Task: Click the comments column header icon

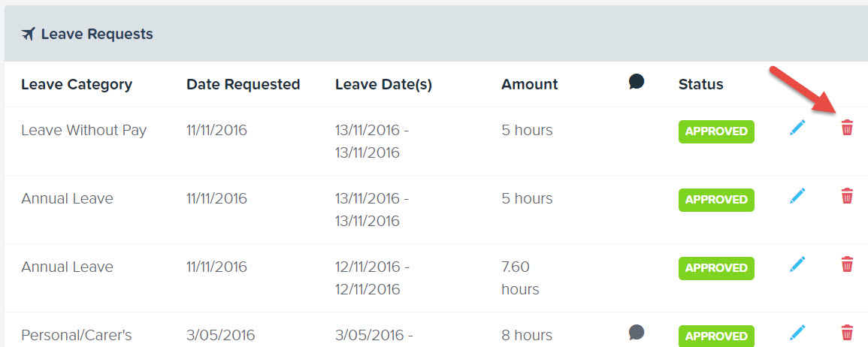Action: tap(637, 82)
